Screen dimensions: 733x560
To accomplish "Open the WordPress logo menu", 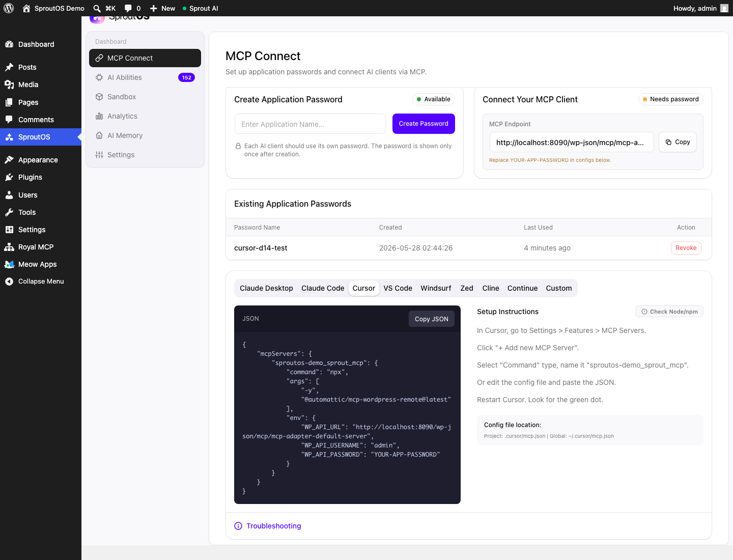I will coord(9,8).
